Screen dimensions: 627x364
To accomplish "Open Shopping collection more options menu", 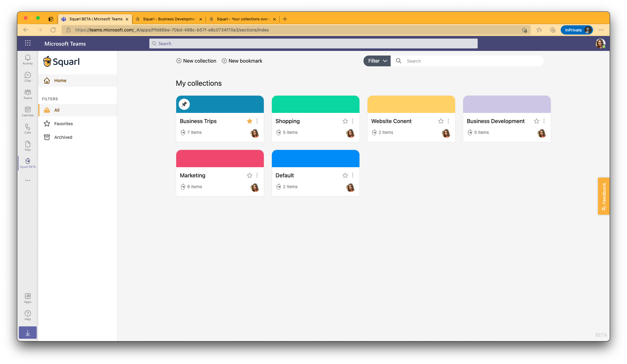I will 353,121.
